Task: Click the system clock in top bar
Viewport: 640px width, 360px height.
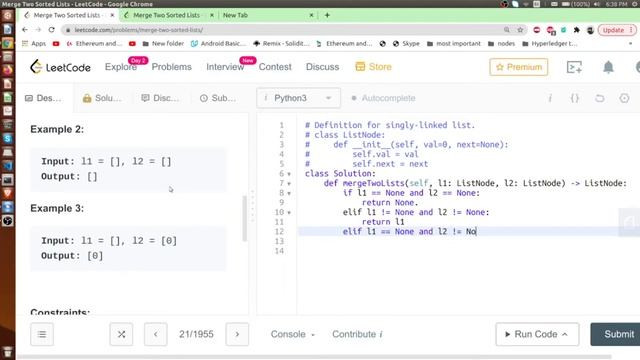Action: 617,4
